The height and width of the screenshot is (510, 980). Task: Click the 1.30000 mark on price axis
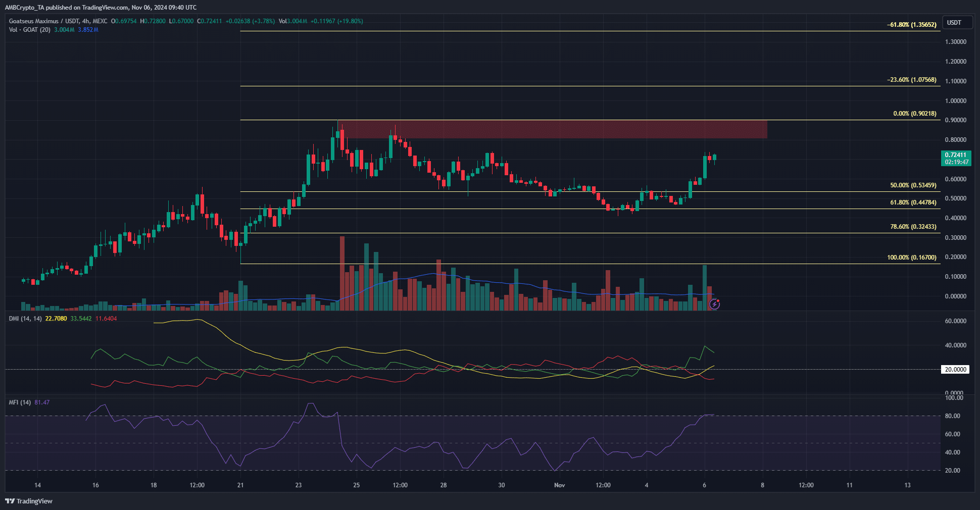pyautogui.click(x=955, y=42)
